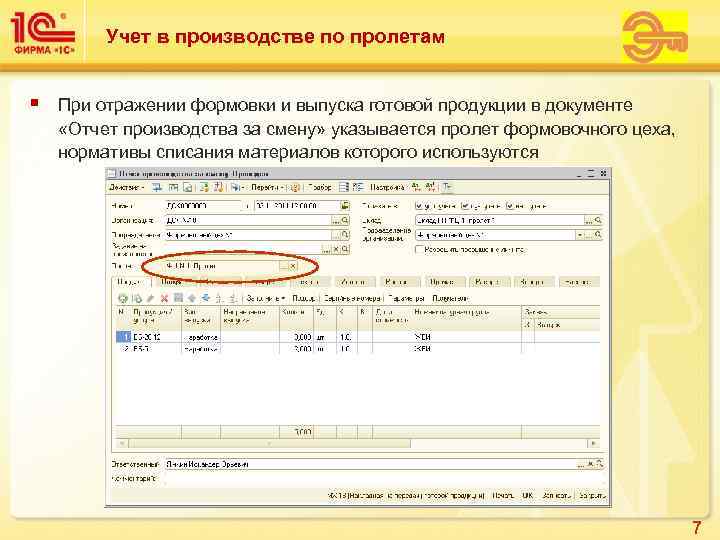Copy the row with the table copy icon

pyautogui.click(x=137, y=298)
